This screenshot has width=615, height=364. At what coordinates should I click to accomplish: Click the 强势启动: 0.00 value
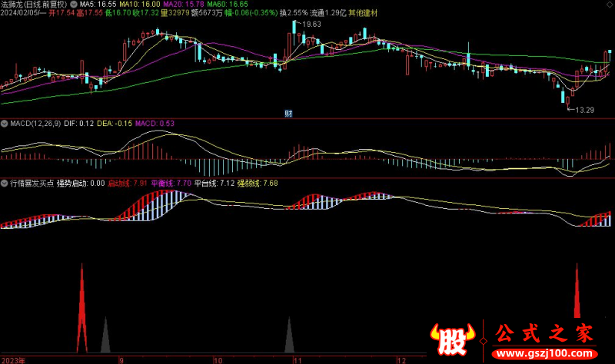point(81,184)
